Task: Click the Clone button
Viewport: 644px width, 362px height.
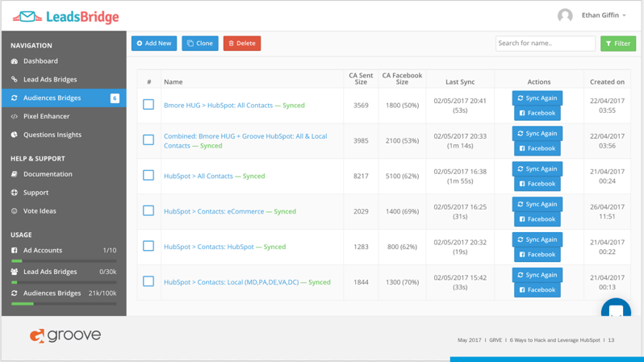Action: point(200,44)
